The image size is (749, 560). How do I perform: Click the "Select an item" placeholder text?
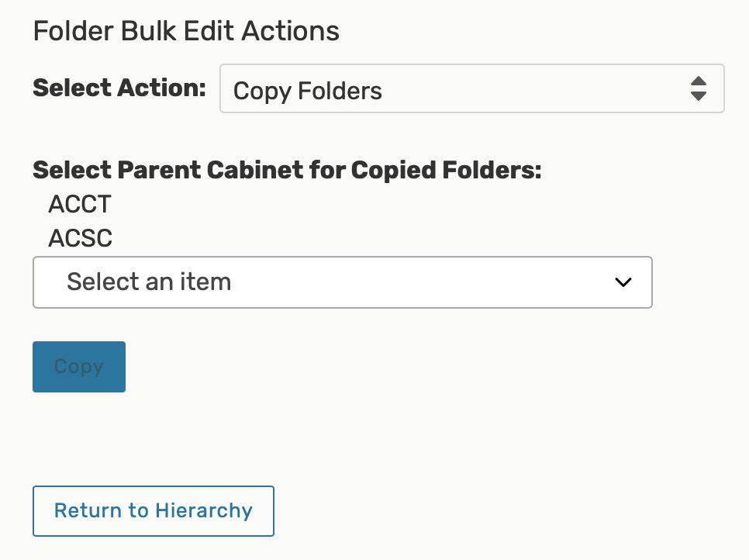pos(149,282)
